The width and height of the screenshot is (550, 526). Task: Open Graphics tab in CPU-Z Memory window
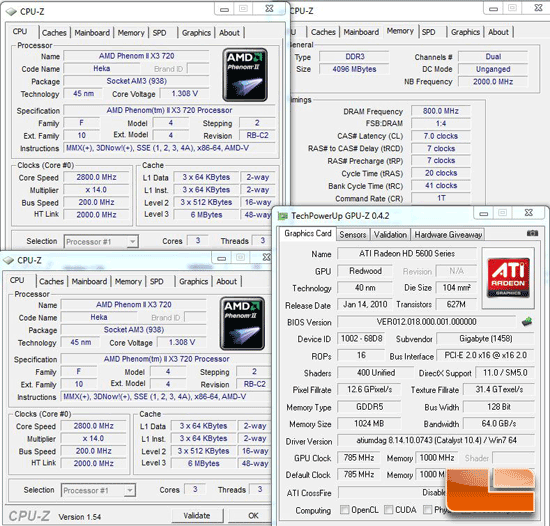(x=465, y=32)
